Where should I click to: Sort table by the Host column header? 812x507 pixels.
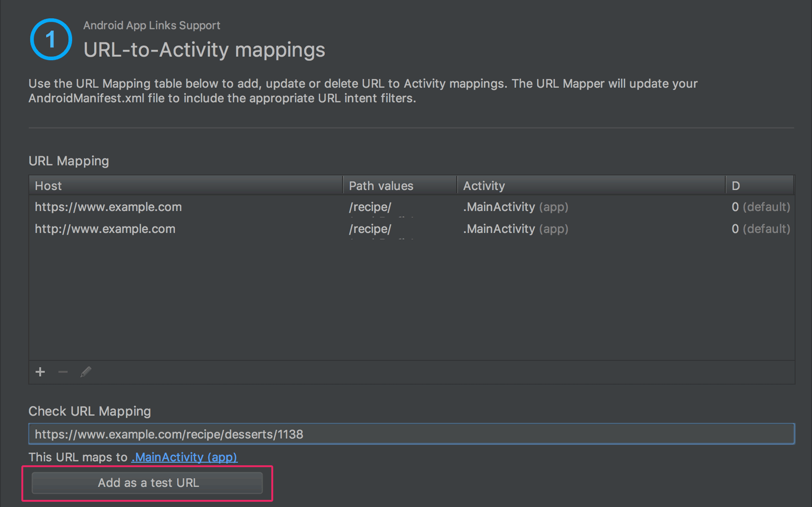185,185
